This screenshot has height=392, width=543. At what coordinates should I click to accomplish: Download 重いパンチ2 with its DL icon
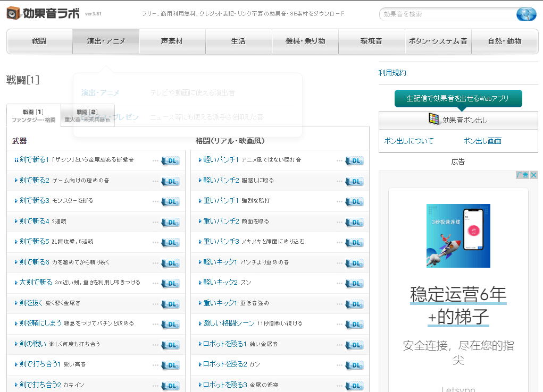pyautogui.click(x=354, y=222)
